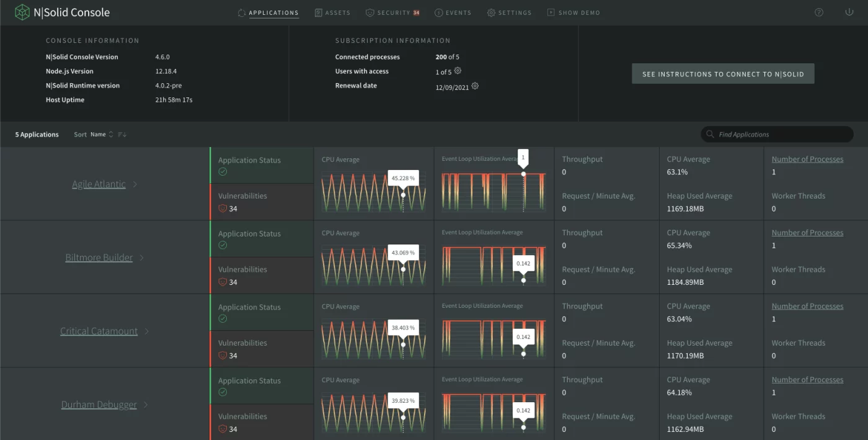The width and height of the screenshot is (868, 440).
Task: Click Durham Debugger heap value "1162.94MB"
Action: tap(686, 429)
